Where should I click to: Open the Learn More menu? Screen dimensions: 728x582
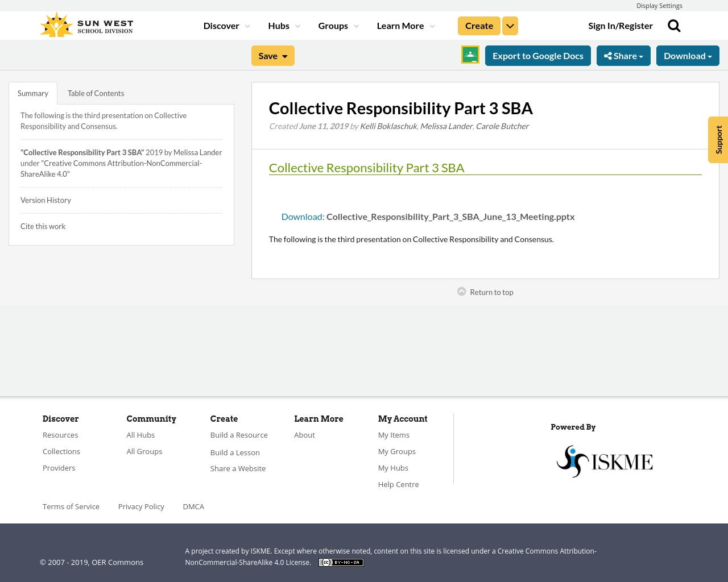(400, 25)
